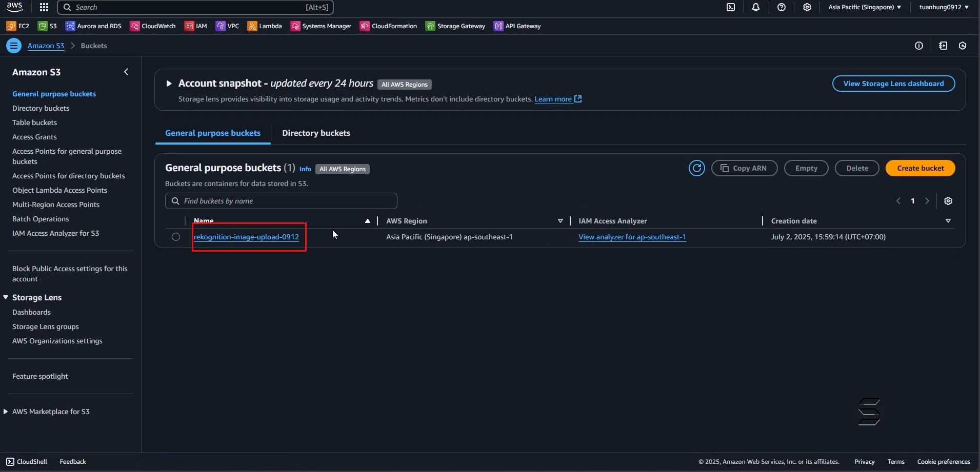Open Systems Manager shortcut
Screen dimensions: 980x472
tap(321, 26)
